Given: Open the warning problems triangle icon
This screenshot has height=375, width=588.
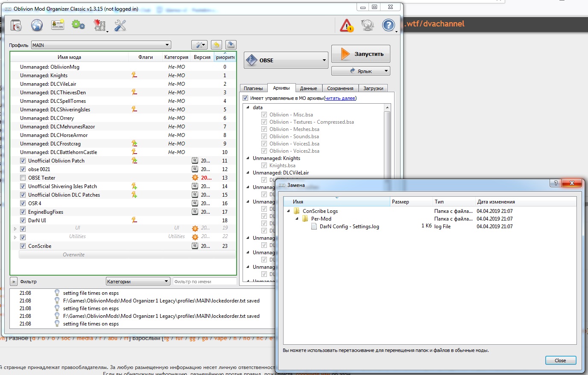Looking at the screenshot, I should click(346, 26).
